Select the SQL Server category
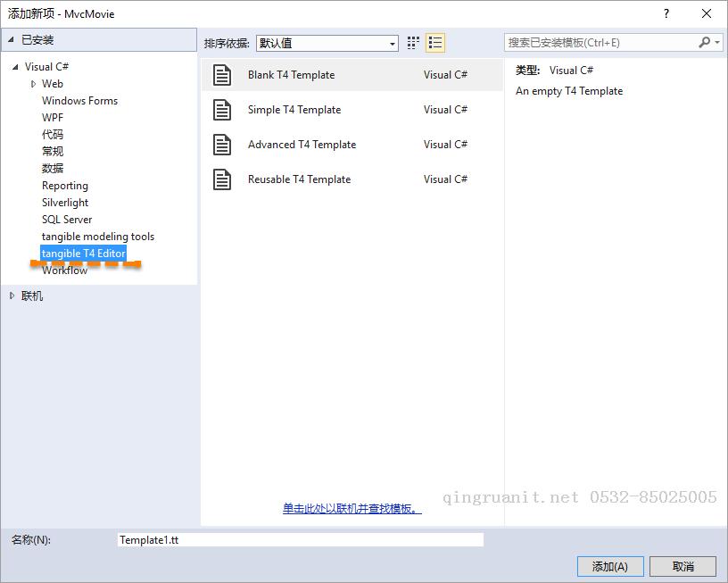The image size is (728, 583). [x=67, y=220]
